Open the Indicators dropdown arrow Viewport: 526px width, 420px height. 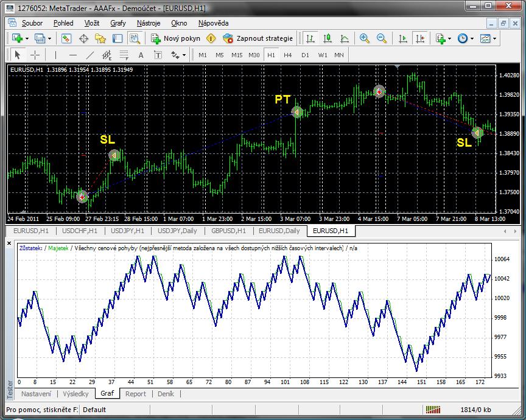[449, 38]
